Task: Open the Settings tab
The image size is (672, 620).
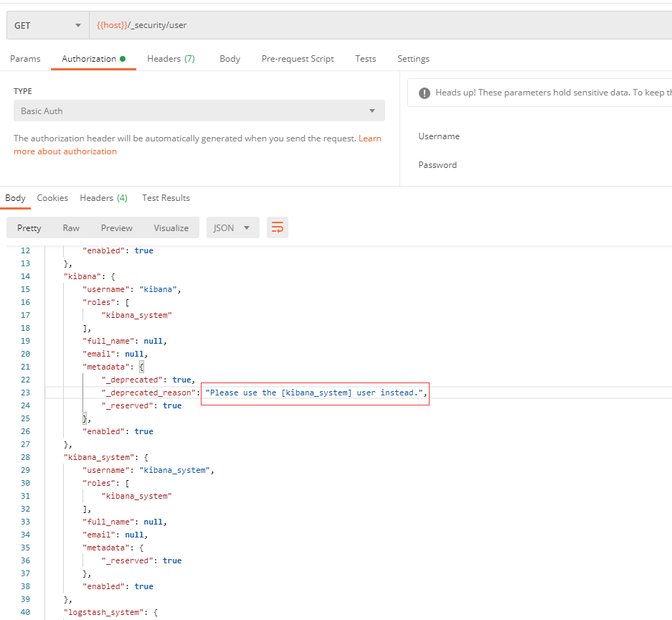Action: click(413, 59)
